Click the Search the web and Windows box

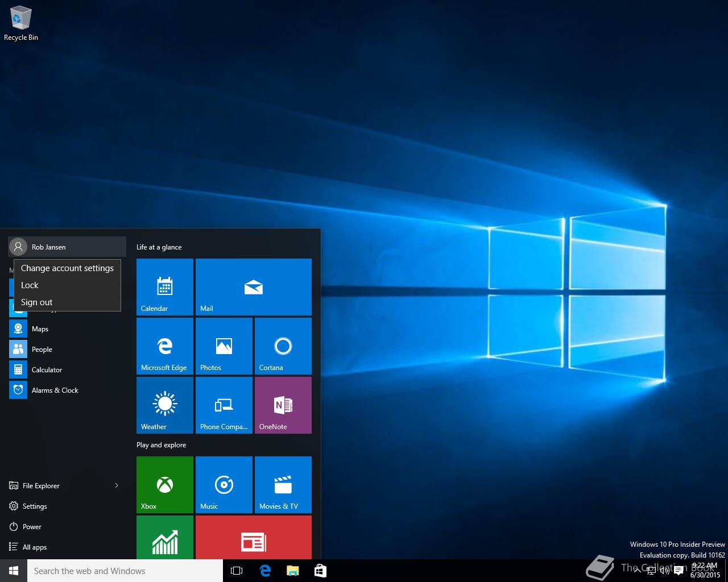[x=125, y=571]
